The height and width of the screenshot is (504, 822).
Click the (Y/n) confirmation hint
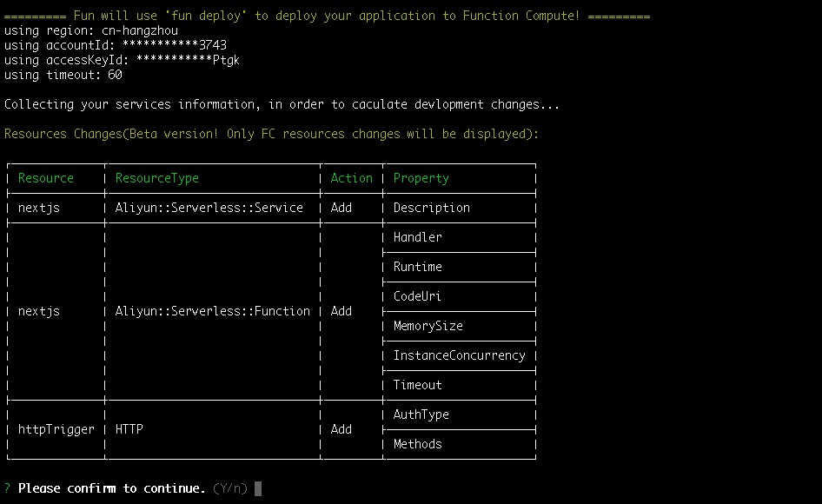tap(229, 488)
